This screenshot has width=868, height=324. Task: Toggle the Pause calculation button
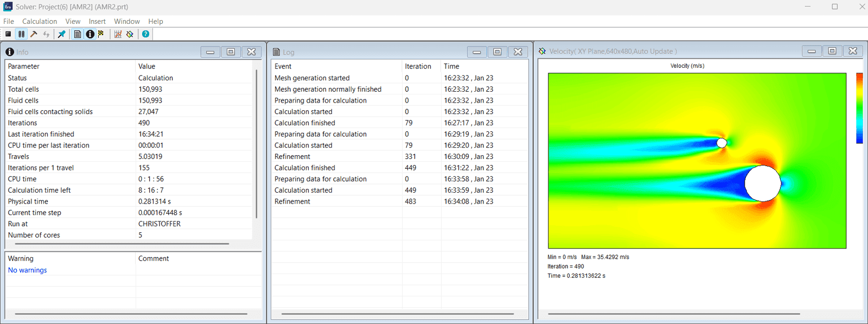[x=21, y=34]
